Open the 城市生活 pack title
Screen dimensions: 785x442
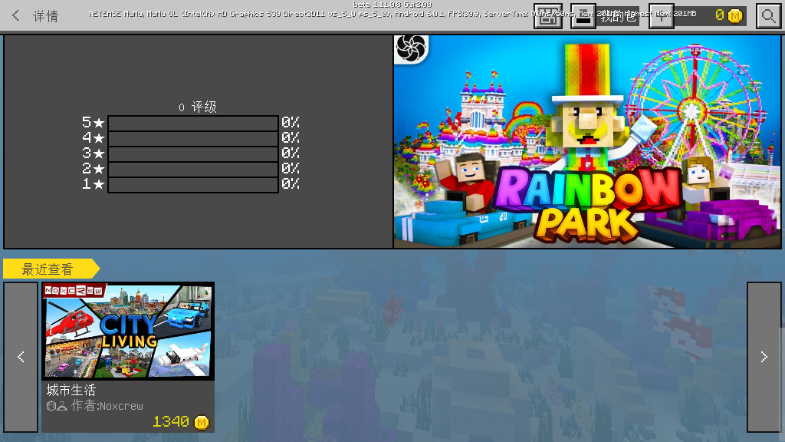point(71,390)
